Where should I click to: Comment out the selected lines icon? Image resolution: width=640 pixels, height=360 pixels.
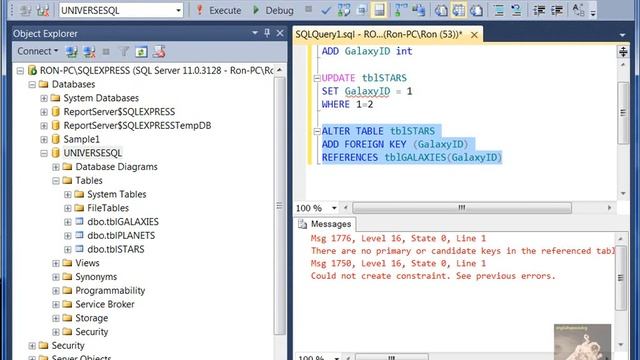(x=498, y=10)
